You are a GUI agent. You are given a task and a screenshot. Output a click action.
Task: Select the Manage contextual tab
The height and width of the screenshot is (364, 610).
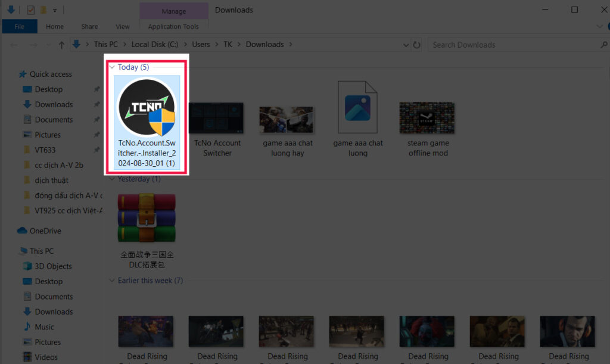(x=173, y=11)
